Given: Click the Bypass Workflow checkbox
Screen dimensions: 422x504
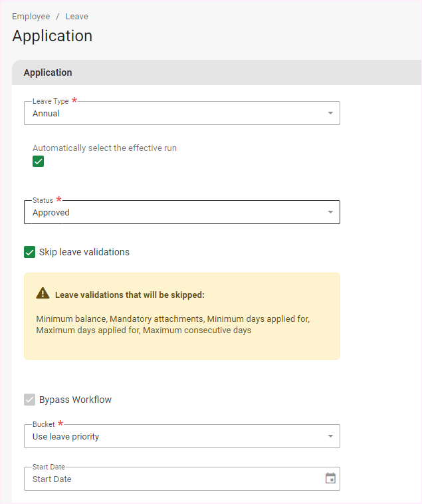Looking at the screenshot, I should pyautogui.click(x=29, y=400).
